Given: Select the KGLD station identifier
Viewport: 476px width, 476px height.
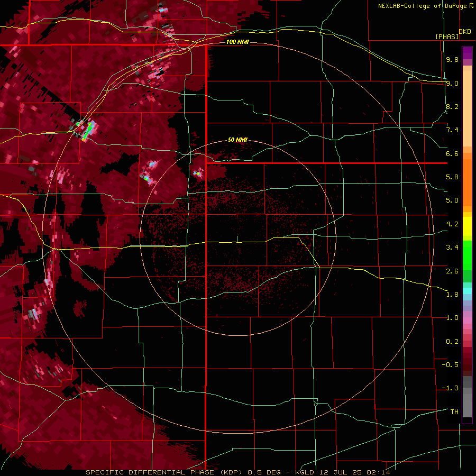Looking at the screenshot, I should (305, 472).
